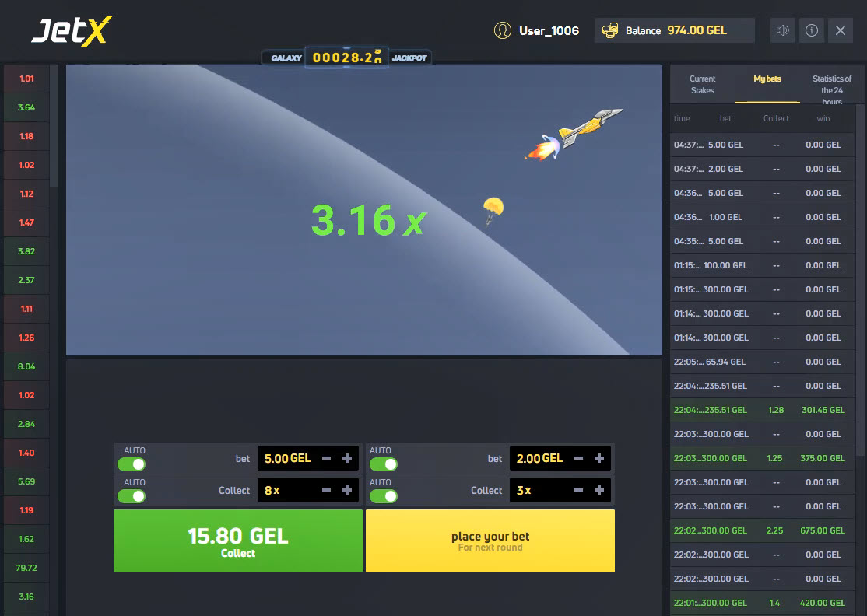
Task: Click the user profile icon beside User_1006
Action: 503,30
